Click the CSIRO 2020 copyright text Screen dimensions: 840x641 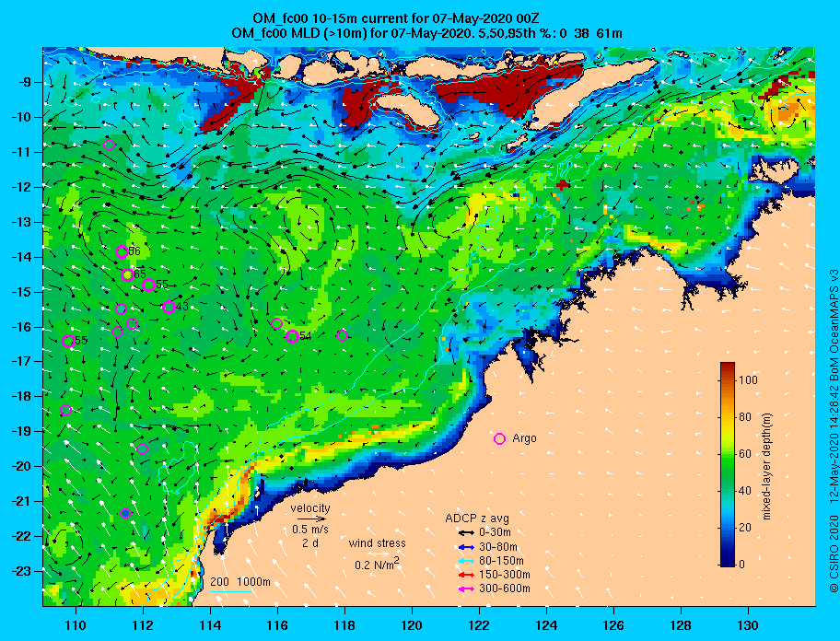(834, 554)
